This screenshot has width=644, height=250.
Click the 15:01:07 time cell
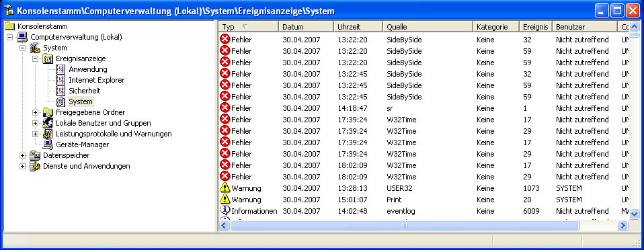click(x=352, y=200)
